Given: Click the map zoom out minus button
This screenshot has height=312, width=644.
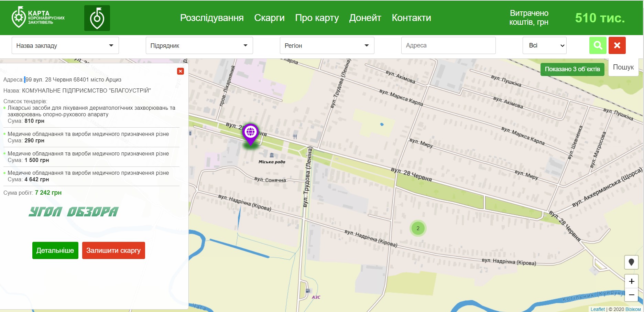Looking at the screenshot, I should [x=631, y=295].
